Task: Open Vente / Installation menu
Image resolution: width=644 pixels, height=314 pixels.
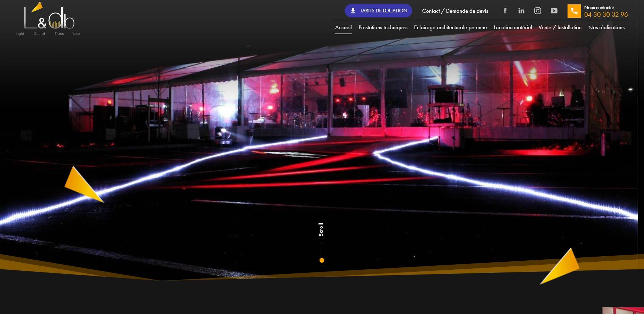Action: click(560, 27)
